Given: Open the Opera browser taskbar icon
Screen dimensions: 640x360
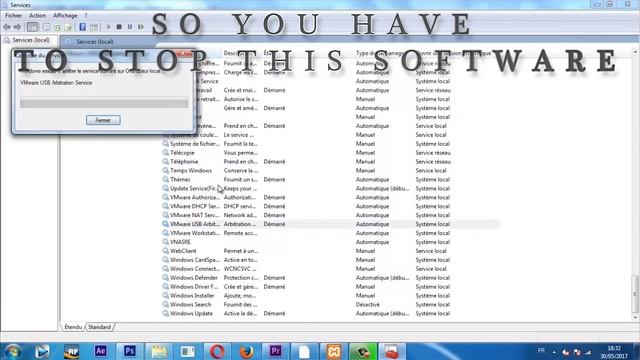Looking at the screenshot, I should point(217,351).
